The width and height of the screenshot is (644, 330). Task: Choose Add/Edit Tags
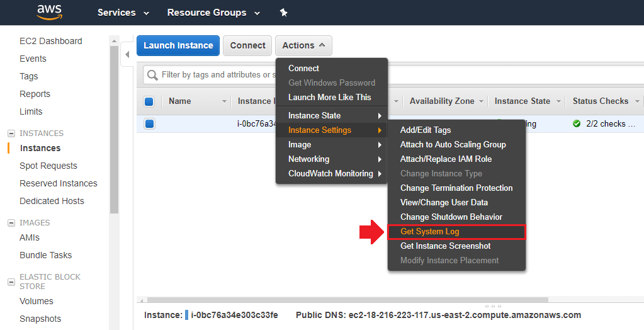[456, 130]
